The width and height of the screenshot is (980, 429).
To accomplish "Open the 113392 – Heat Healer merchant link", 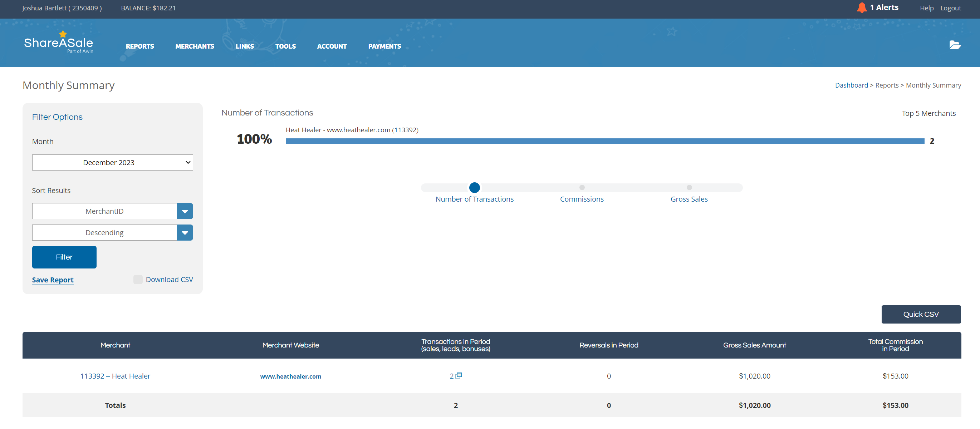I will point(115,376).
